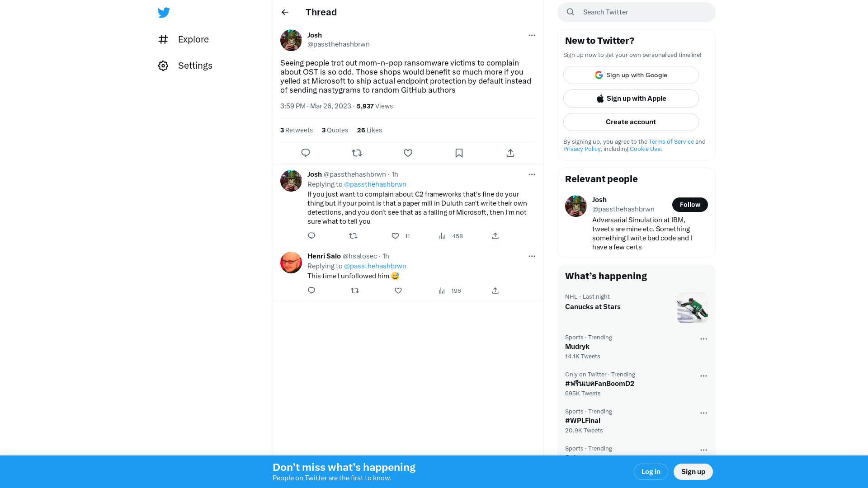The image size is (868, 488).
Task: Click Follow button for Josh on sidebar
Action: point(690,204)
